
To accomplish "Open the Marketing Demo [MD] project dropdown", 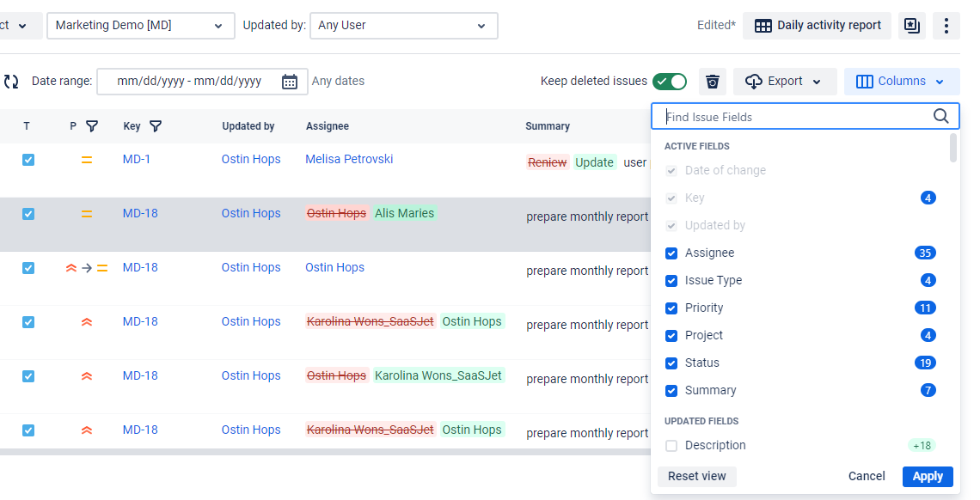I will [140, 25].
